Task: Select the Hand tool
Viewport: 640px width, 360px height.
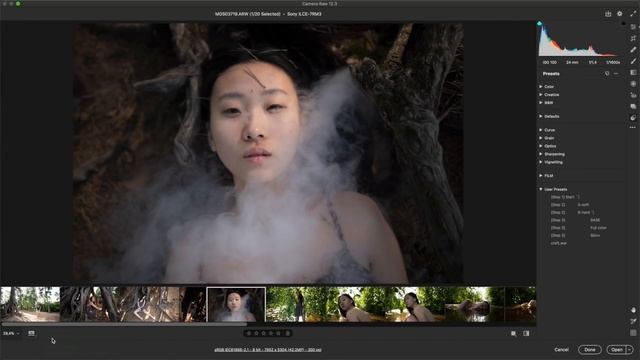Action: coord(633,310)
